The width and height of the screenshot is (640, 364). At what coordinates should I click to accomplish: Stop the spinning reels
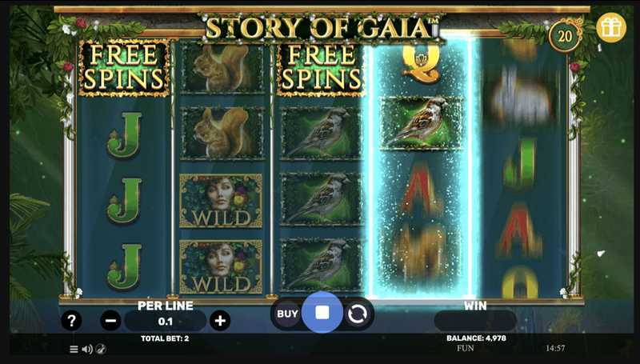[x=322, y=313]
